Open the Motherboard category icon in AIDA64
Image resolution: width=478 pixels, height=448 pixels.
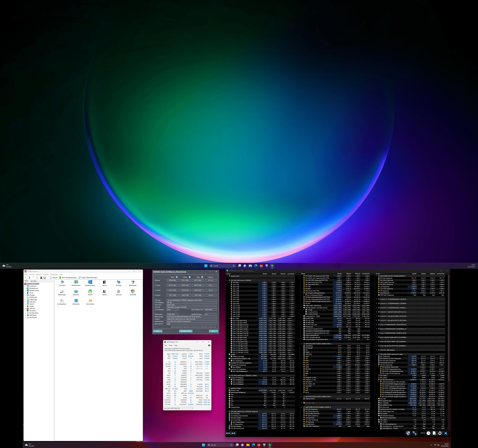76,282
